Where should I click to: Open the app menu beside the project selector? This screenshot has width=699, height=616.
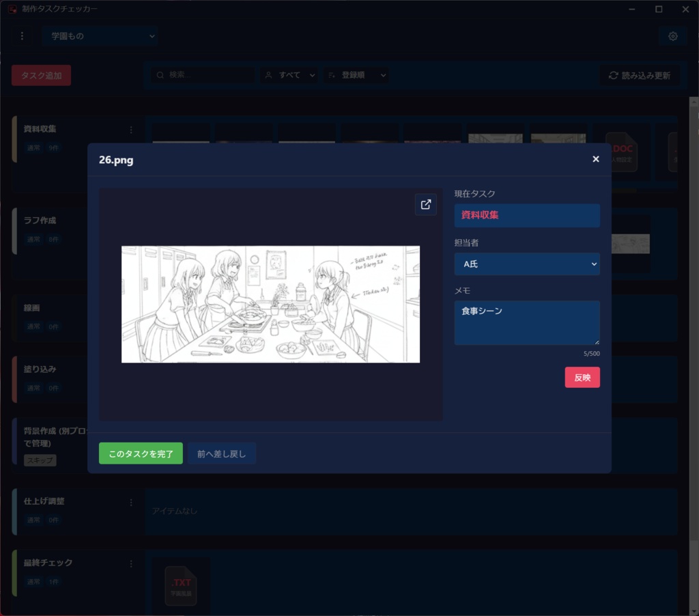click(22, 36)
